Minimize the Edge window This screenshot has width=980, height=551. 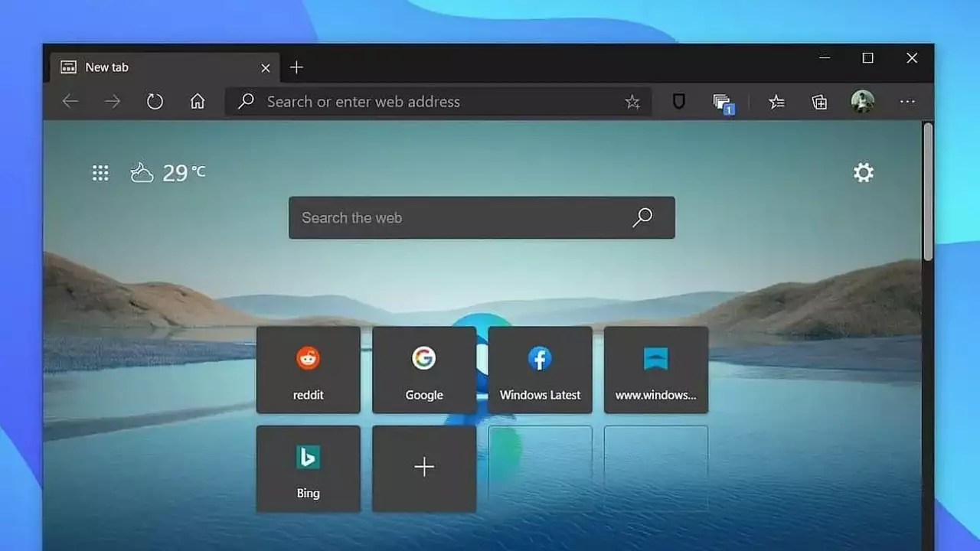(825, 58)
